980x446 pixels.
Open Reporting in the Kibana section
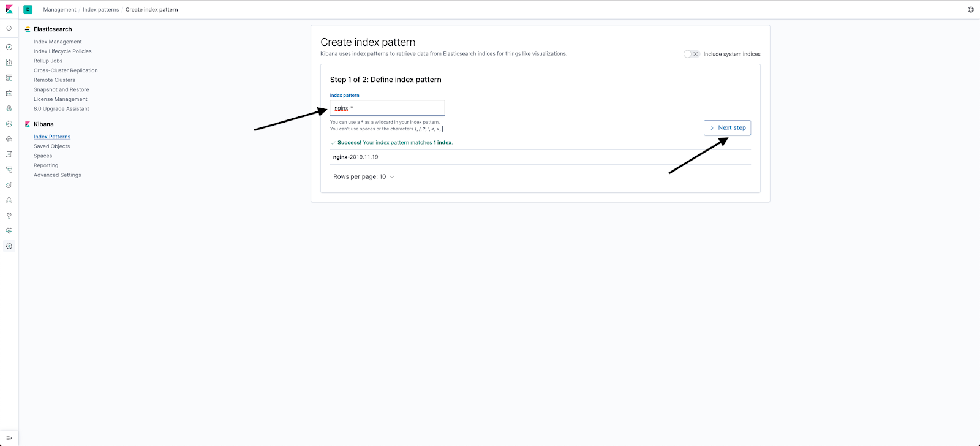46,165
